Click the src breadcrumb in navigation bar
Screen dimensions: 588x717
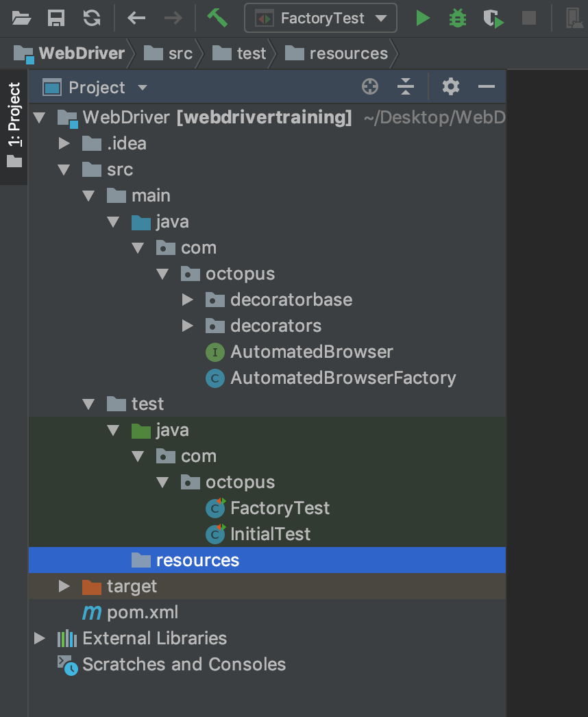[172, 53]
